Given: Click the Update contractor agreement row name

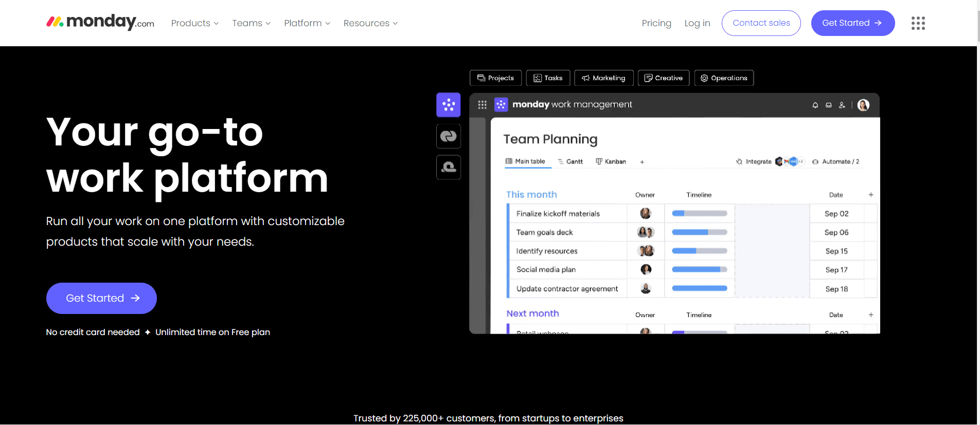Looking at the screenshot, I should [x=567, y=289].
